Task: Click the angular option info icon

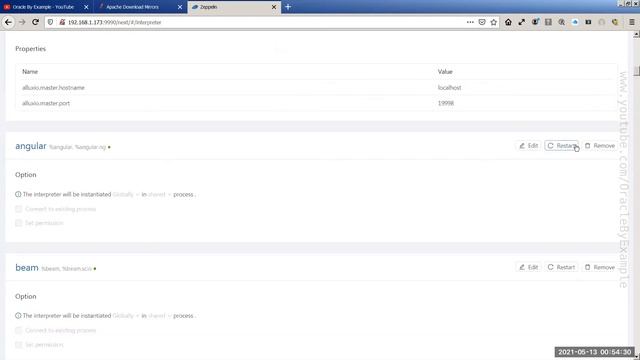Action: click(x=18, y=194)
